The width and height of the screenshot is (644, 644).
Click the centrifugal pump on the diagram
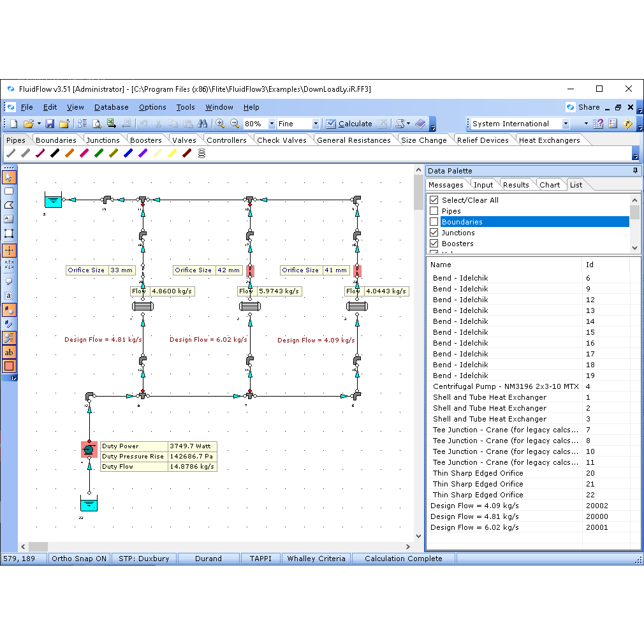(x=89, y=450)
